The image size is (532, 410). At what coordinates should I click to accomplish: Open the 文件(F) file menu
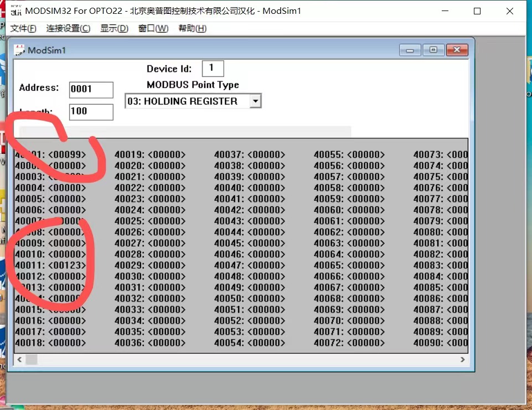click(x=23, y=28)
